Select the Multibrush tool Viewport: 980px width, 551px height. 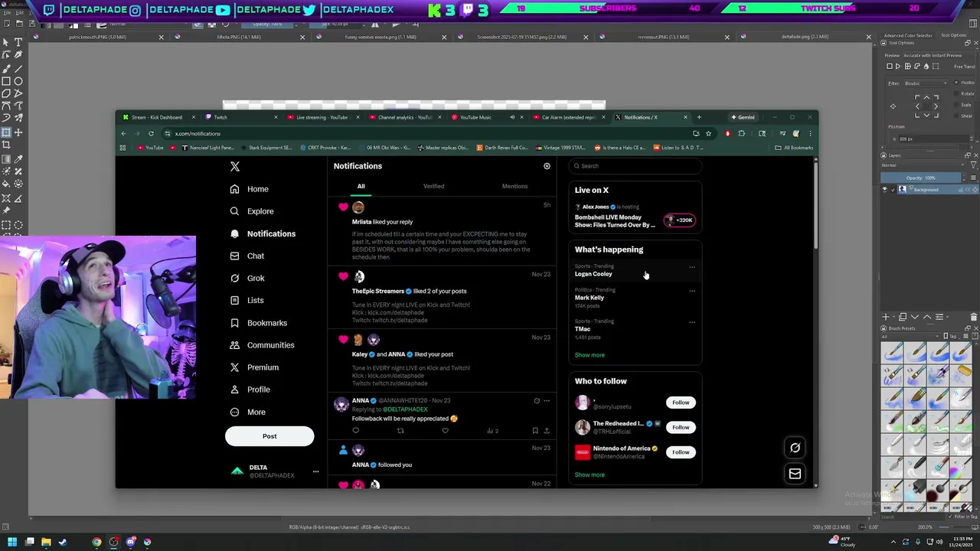[18, 119]
